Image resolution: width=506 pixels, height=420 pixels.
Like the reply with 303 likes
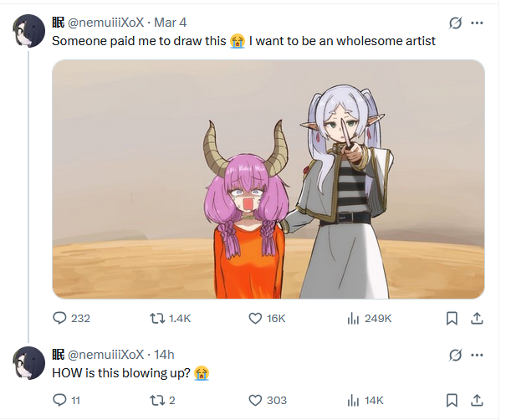click(255, 401)
